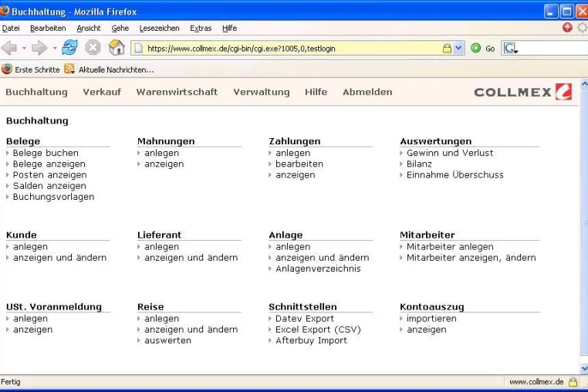Image resolution: width=588 pixels, height=392 pixels.
Task: Open the Ansicht menu
Action: tap(89, 28)
